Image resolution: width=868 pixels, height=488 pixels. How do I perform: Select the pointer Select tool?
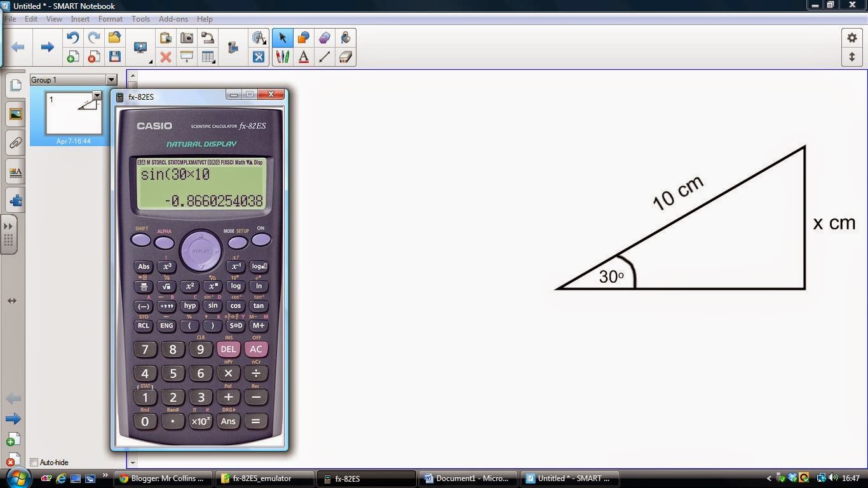pyautogui.click(x=282, y=38)
